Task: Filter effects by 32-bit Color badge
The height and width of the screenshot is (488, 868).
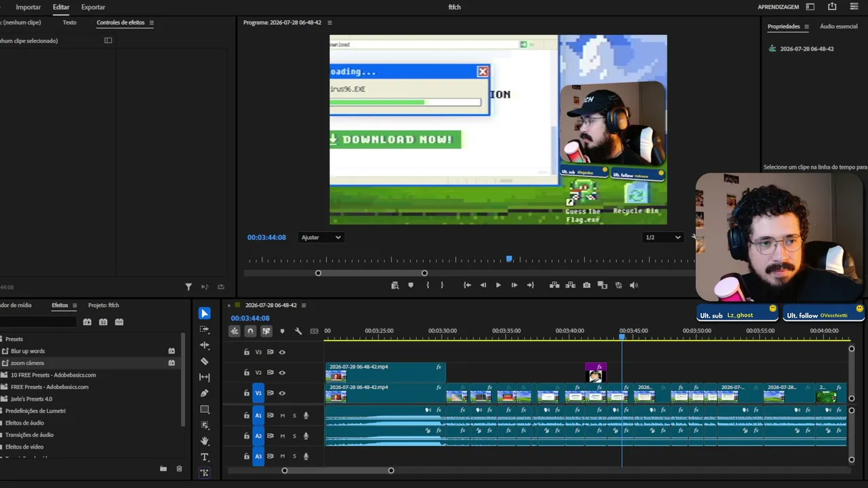Action: coord(103,322)
